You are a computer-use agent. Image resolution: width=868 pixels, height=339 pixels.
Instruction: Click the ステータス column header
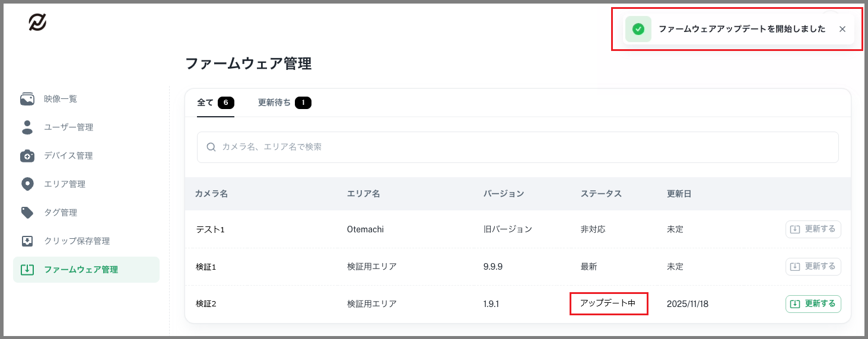click(601, 194)
